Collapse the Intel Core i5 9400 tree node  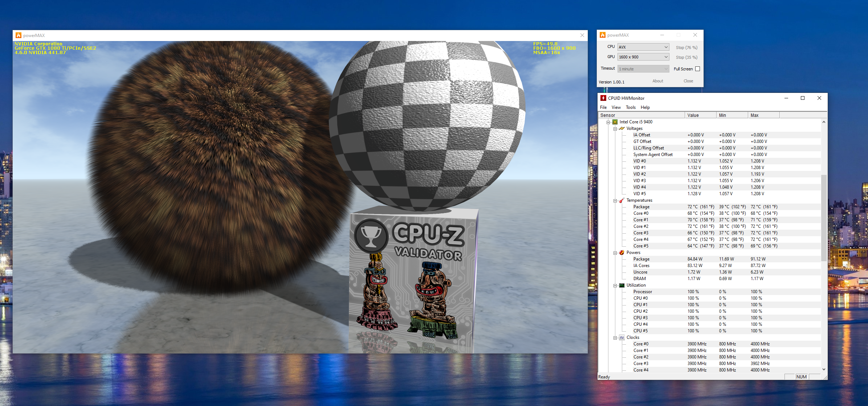pos(608,122)
